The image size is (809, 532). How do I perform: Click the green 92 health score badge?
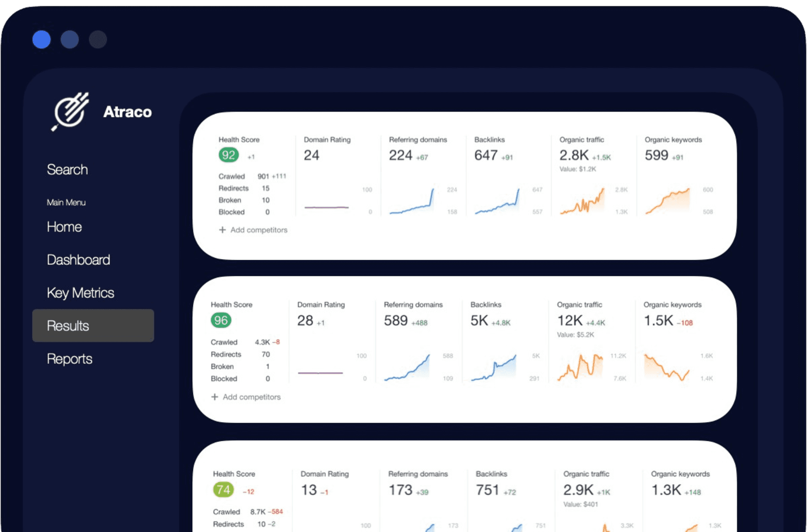click(229, 155)
